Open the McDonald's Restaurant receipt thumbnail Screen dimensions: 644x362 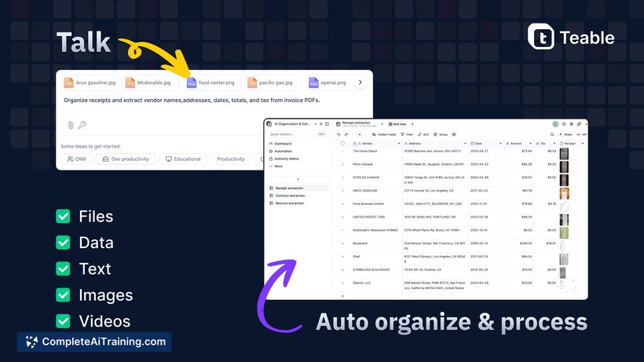coord(565,232)
